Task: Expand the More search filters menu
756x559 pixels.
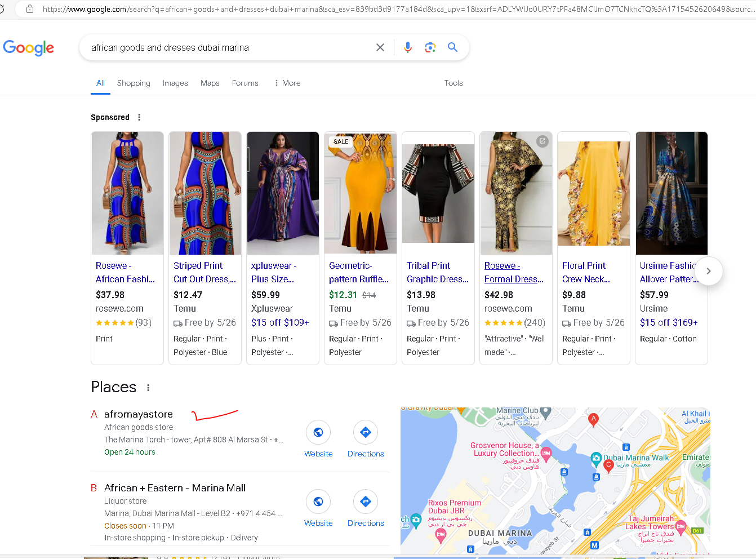Action: click(287, 83)
